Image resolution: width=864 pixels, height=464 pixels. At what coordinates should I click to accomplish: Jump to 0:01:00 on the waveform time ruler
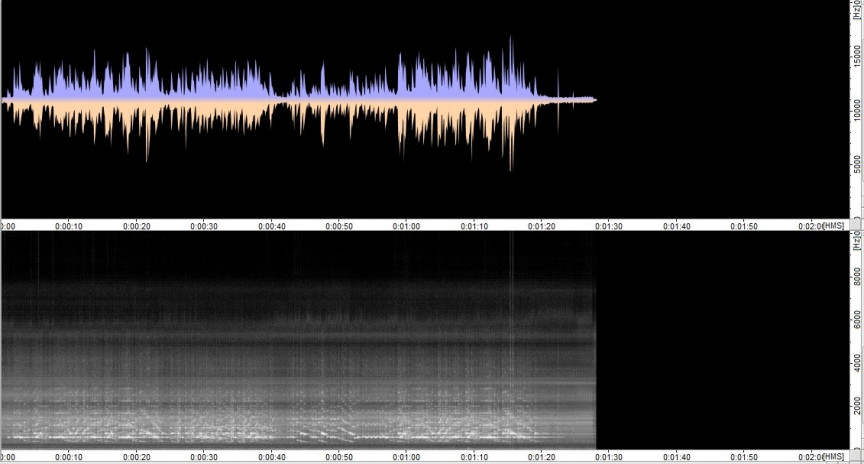tap(406, 226)
